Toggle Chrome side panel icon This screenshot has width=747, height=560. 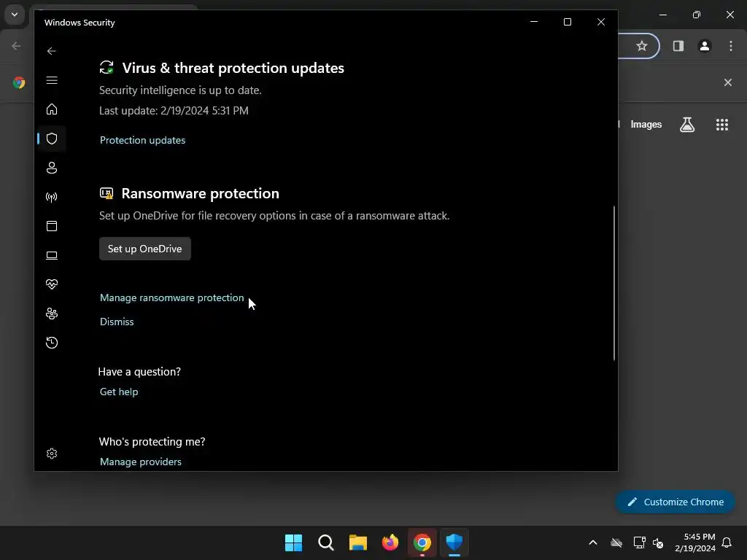tap(678, 46)
